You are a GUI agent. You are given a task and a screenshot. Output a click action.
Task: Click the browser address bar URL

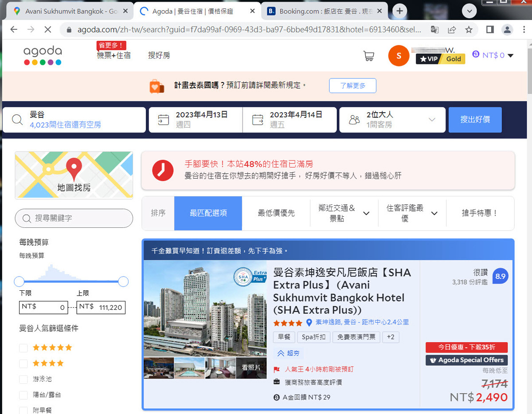click(x=249, y=30)
